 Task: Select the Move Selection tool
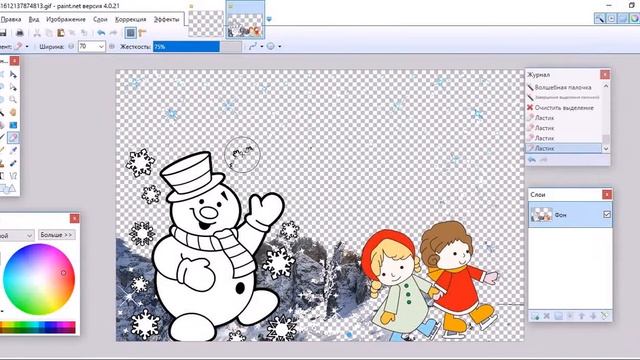point(13,87)
